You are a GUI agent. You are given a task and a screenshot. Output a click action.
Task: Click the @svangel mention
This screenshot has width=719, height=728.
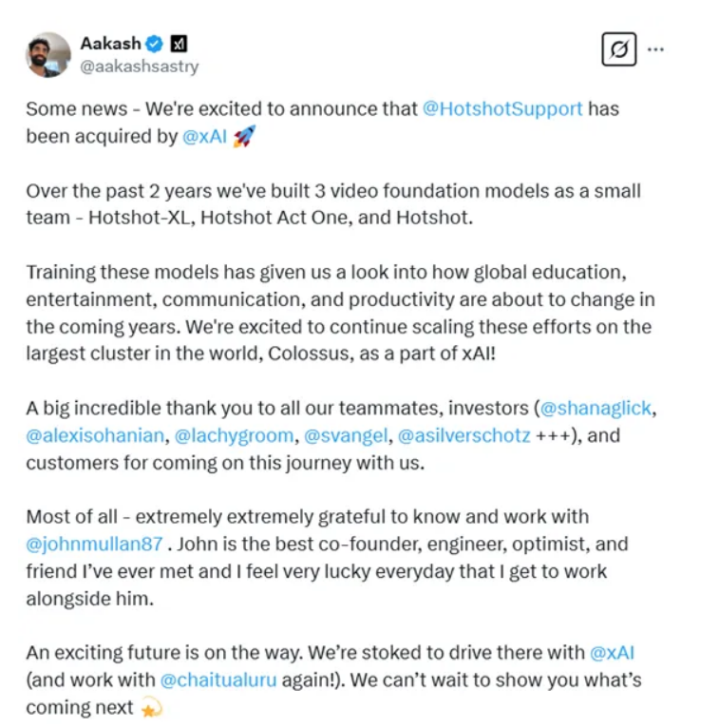(346, 435)
